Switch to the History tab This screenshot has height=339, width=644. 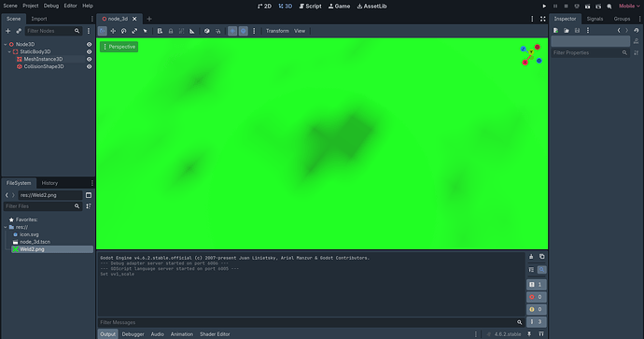[x=49, y=183]
